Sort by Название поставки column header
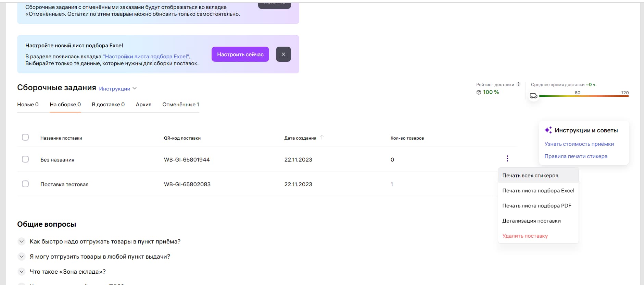 coord(61,138)
